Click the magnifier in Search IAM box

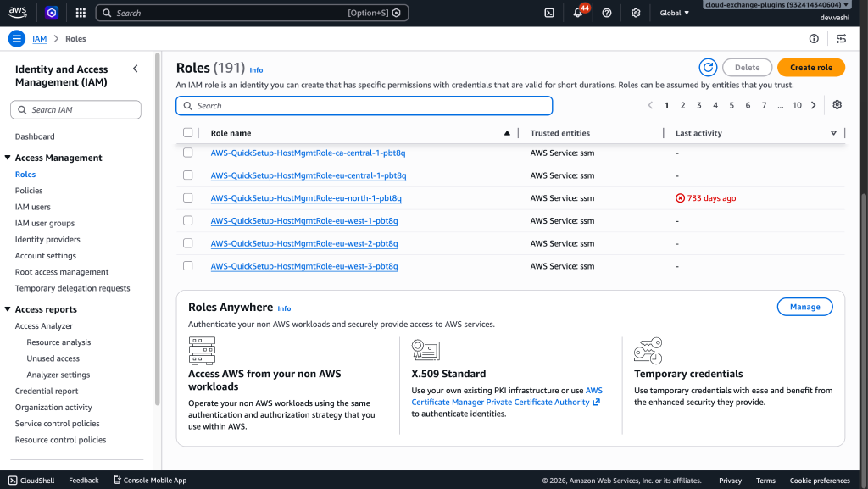[x=22, y=109]
